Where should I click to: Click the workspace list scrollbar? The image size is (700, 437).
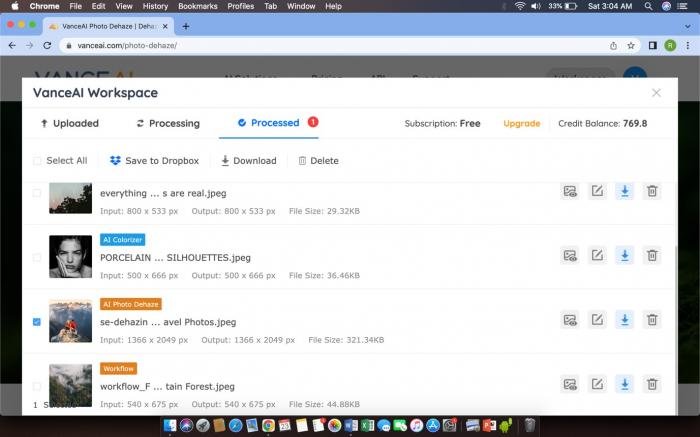676,330
